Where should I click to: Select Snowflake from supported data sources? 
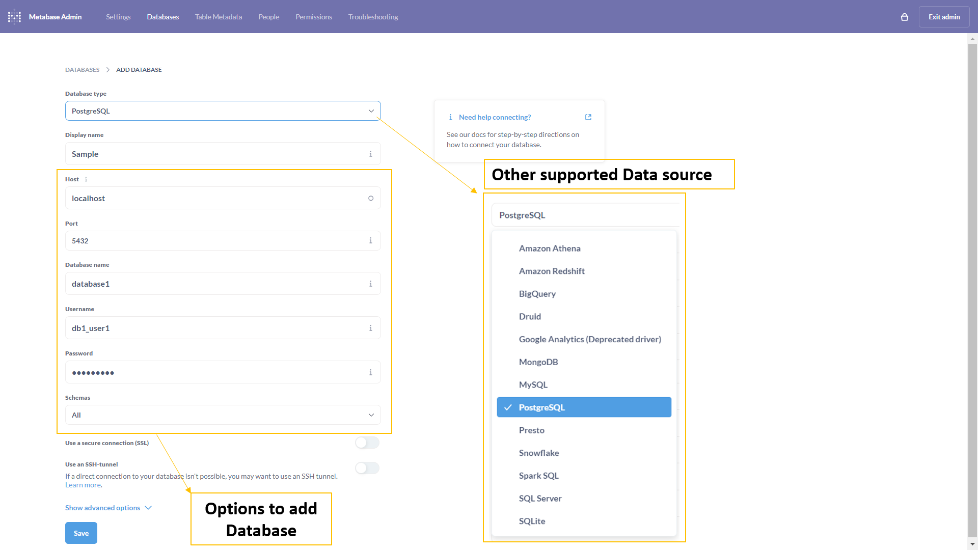click(x=539, y=452)
